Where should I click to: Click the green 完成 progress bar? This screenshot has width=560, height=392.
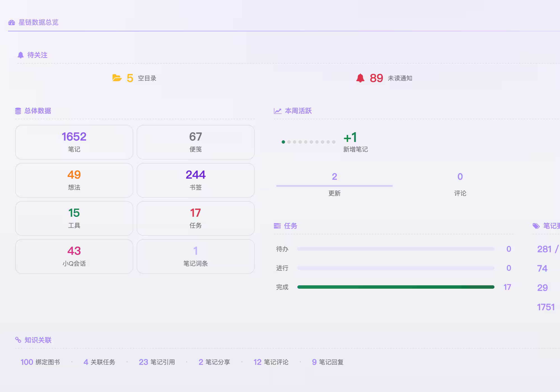click(396, 287)
